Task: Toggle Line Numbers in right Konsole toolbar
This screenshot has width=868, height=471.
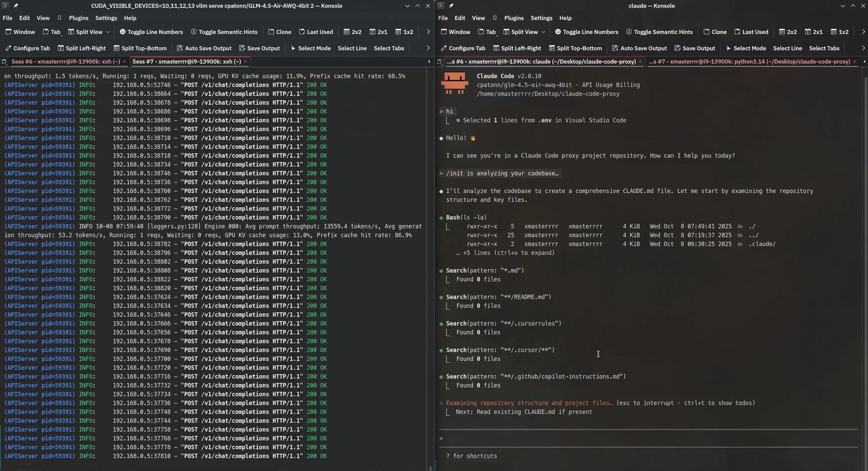Action: (x=587, y=32)
